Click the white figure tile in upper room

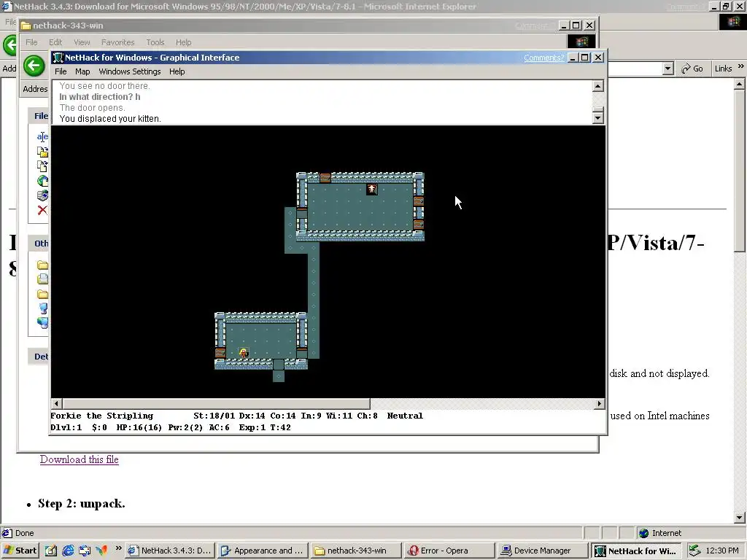point(371,189)
